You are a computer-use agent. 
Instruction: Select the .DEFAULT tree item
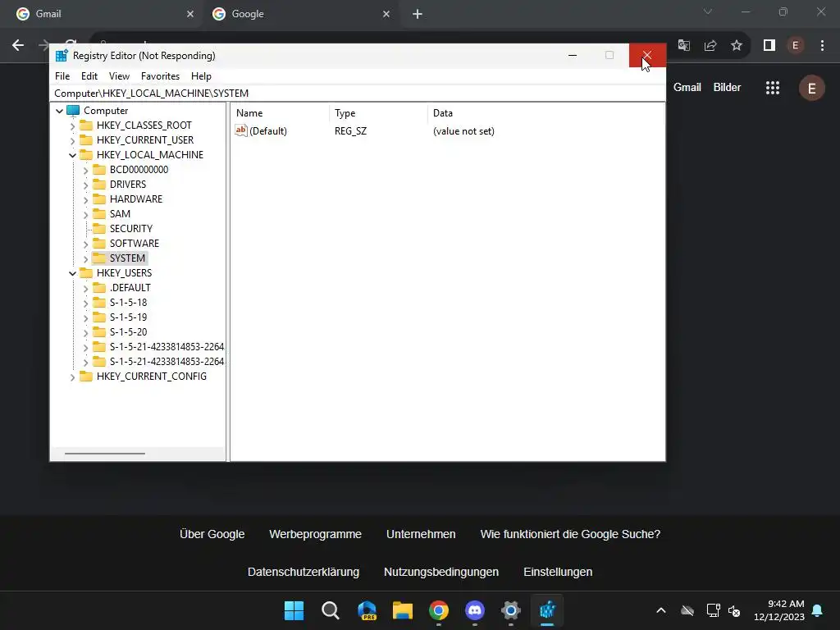point(130,288)
